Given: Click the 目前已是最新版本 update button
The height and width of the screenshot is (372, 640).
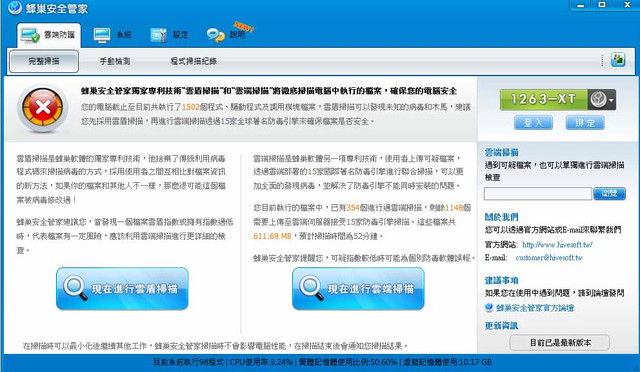Looking at the screenshot, I should pos(560,343).
